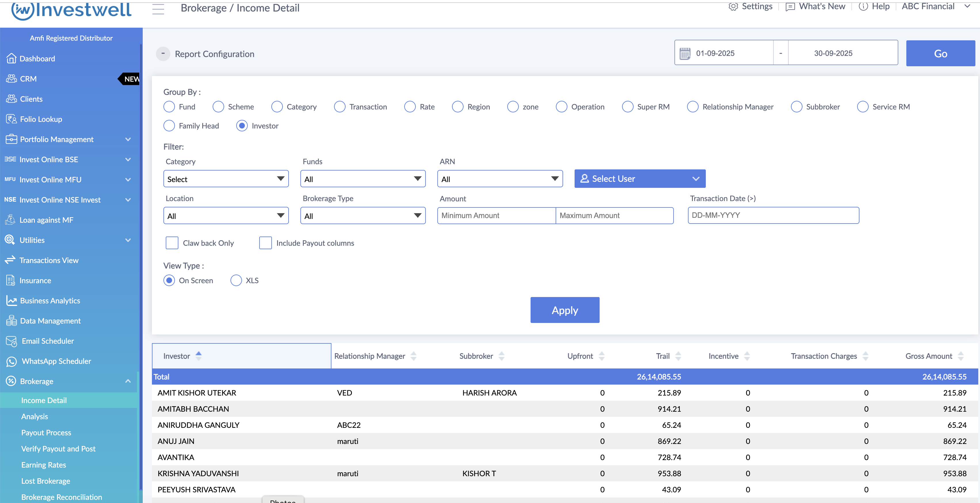Go to Lost Brokerage in sidebar
Viewport: 980px width, 503px height.
[x=46, y=481]
